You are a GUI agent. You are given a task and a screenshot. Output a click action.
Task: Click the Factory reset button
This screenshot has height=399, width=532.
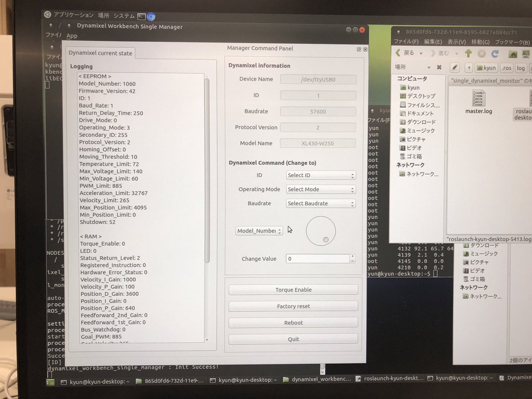tap(293, 306)
